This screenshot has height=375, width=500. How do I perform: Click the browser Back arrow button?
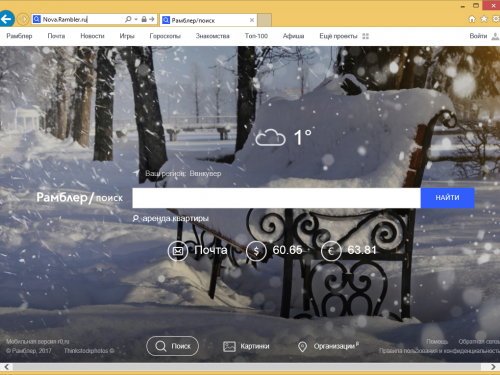click(6, 19)
